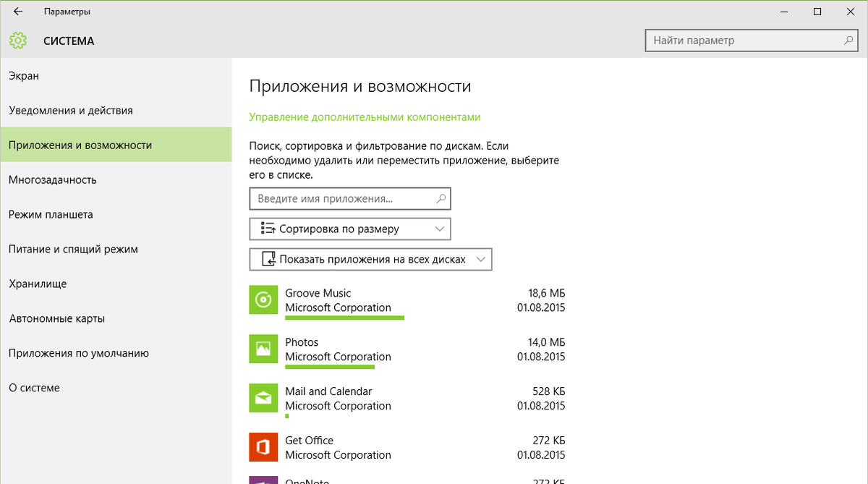Open the show apps on all drives dropdown

point(370,259)
